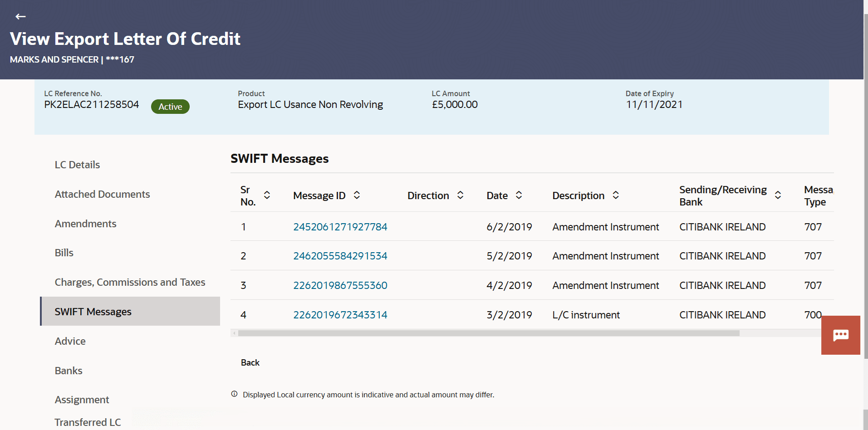Open the LC Details section
The height and width of the screenshot is (430, 868).
77,165
